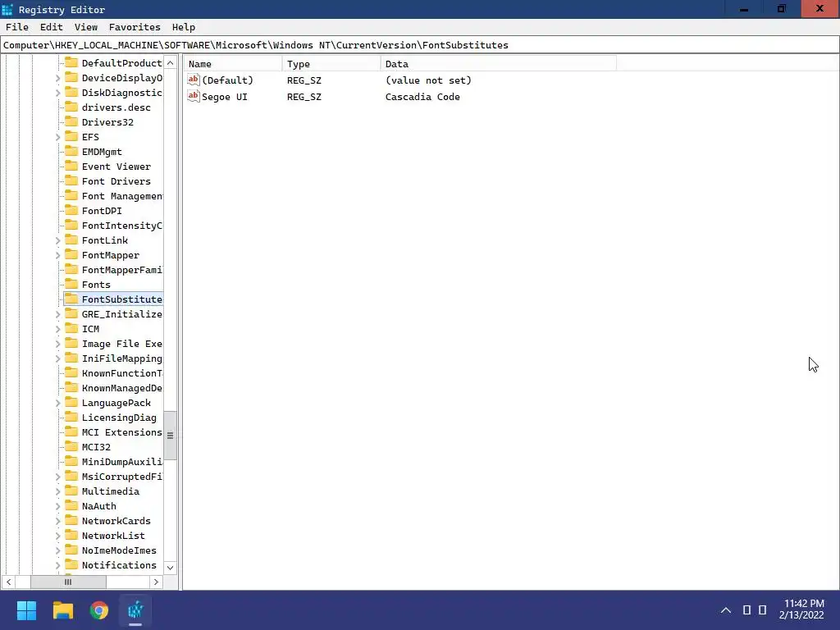Viewport: 840px width, 630px height.
Task: Click the tree horizontal scroll right arrow
Action: click(x=156, y=582)
